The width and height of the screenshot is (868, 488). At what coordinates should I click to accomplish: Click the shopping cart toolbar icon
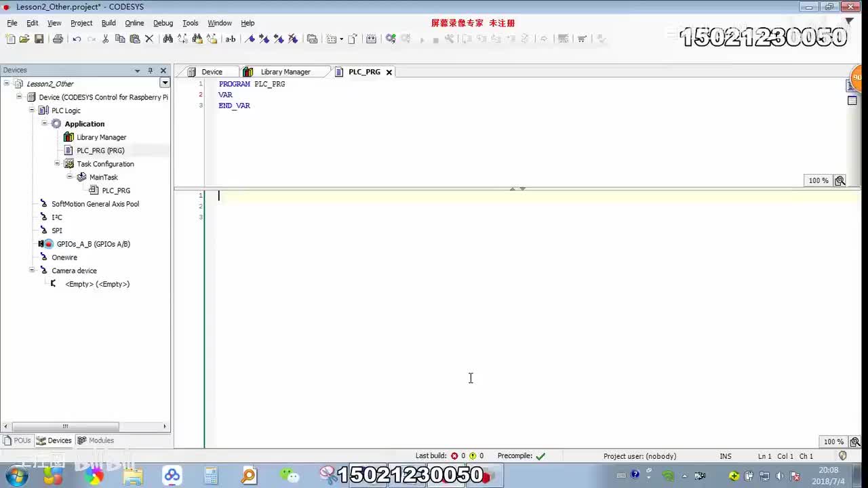coord(583,39)
